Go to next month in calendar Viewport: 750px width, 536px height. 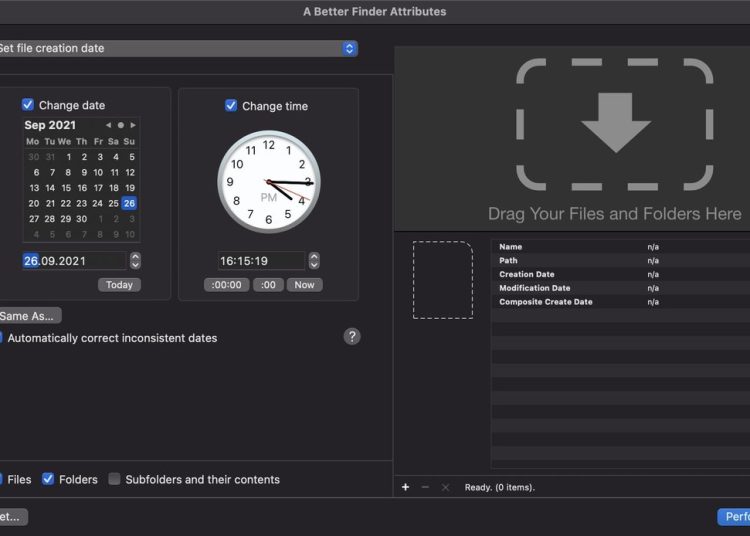(x=132, y=126)
